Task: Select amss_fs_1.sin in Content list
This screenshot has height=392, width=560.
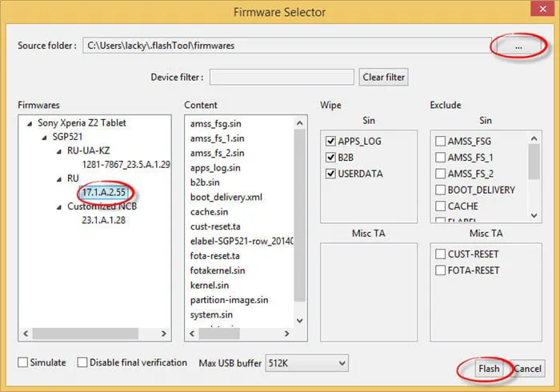Action: coord(217,138)
